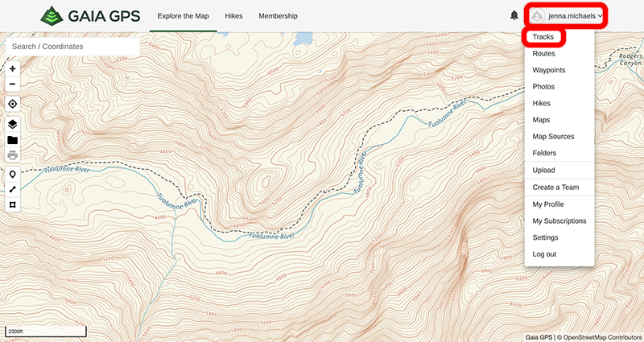Click the Rodgers Canyon map label
Screen dimensions: 644x342
630,60
